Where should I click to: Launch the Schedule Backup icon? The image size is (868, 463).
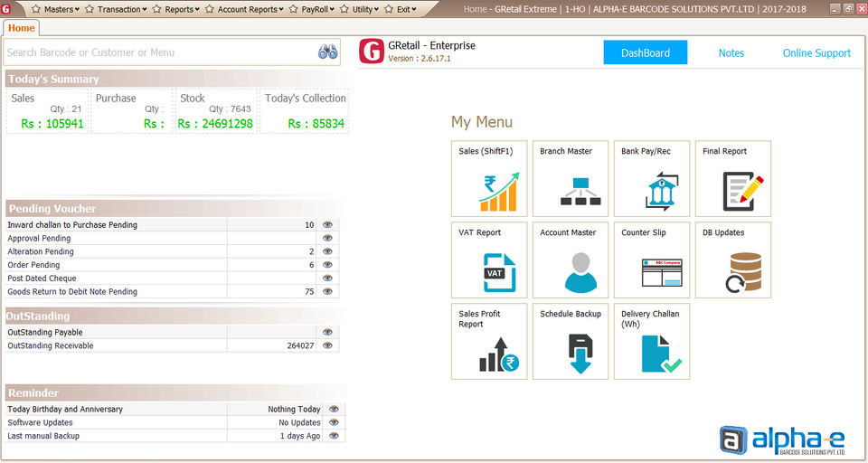coord(580,354)
